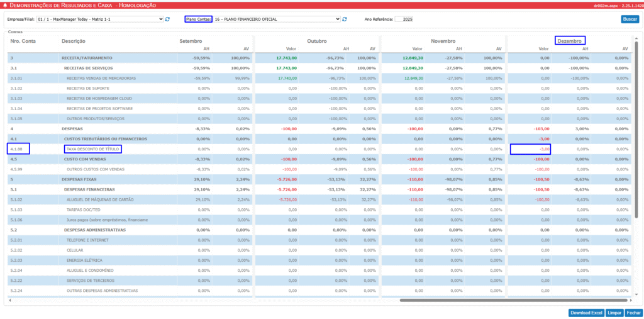Open the Empresa/Filial dropdown
The width and height of the screenshot is (644, 319).
pos(99,19)
